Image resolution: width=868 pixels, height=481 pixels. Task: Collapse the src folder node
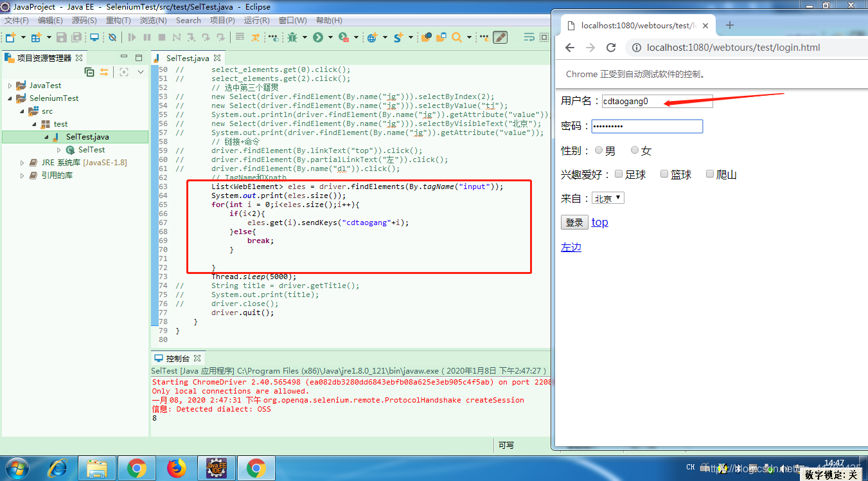pos(22,111)
